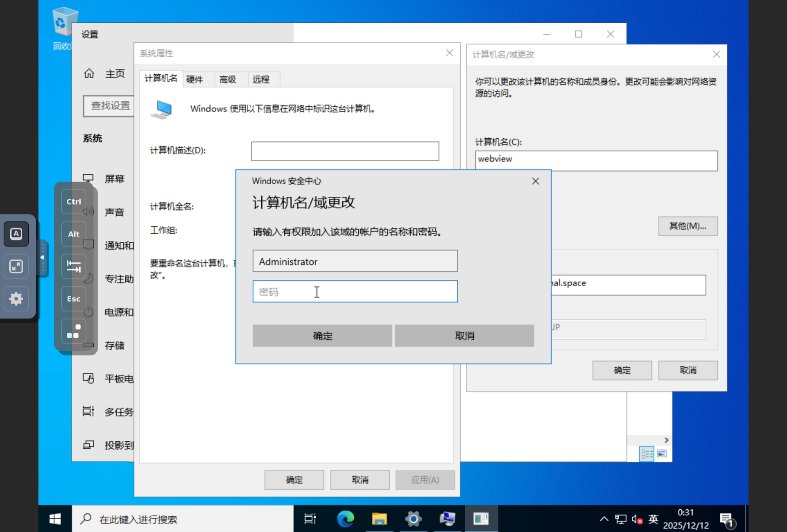Viewport: 787px width, 532px height.
Task: Confirm credentials with 确定 in security dialog
Action: [322, 336]
